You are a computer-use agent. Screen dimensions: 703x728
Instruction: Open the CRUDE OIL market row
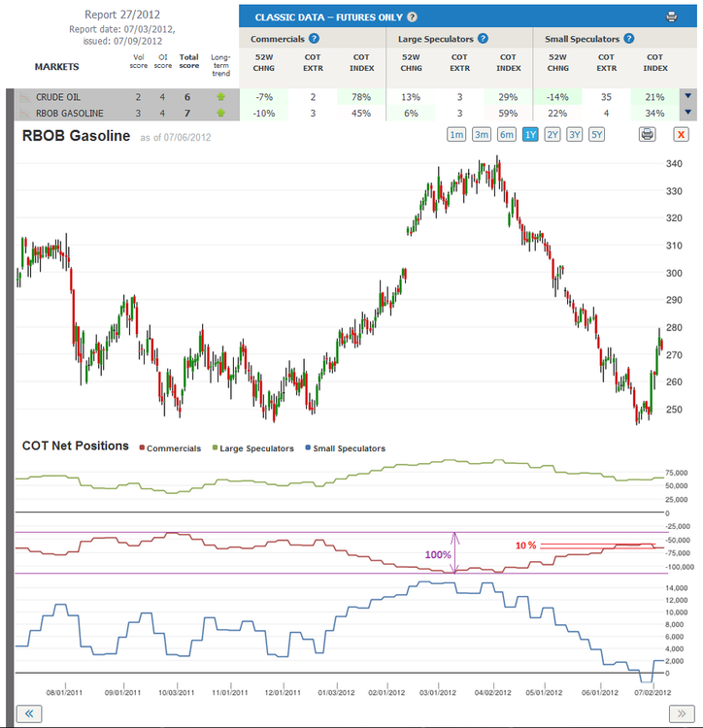coord(58,97)
